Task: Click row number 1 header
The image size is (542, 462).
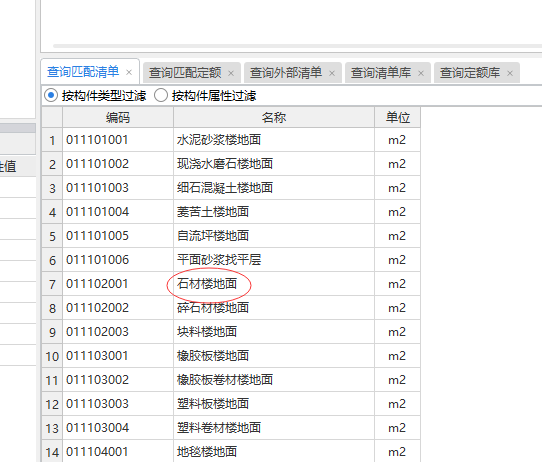Action: [52, 140]
